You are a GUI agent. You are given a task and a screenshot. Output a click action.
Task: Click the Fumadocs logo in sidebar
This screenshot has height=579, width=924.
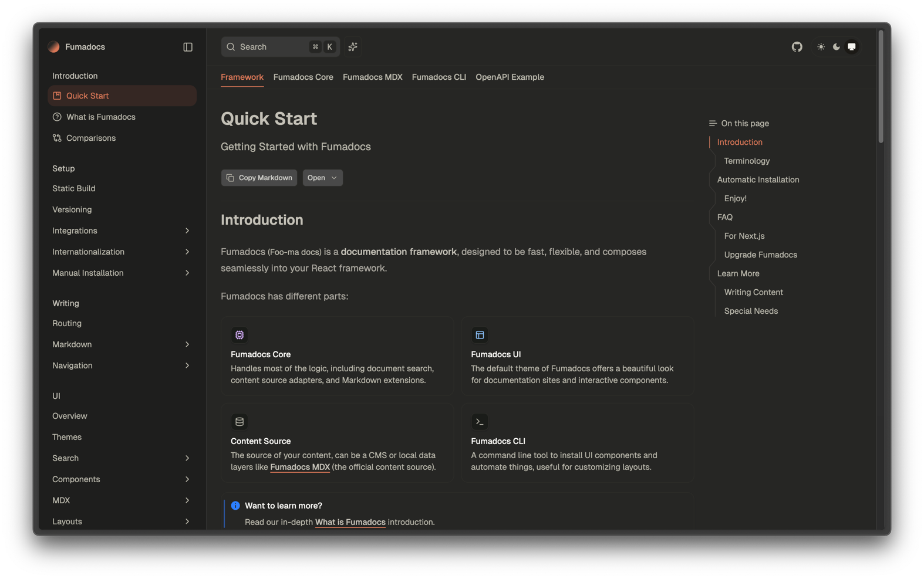click(54, 47)
